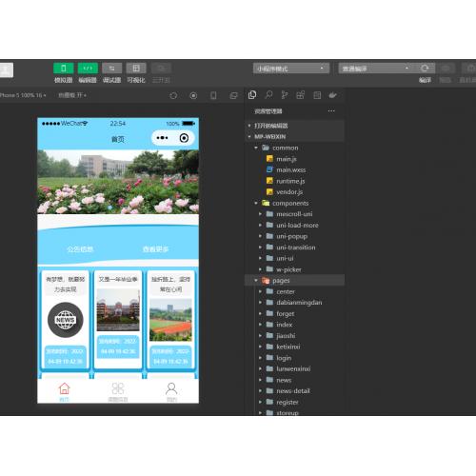Open the search sidebar icon
This screenshot has height=476, width=476.
pyautogui.click(x=268, y=95)
